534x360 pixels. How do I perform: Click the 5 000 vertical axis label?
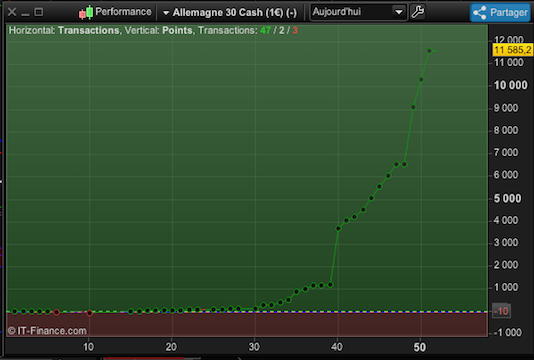(507, 198)
